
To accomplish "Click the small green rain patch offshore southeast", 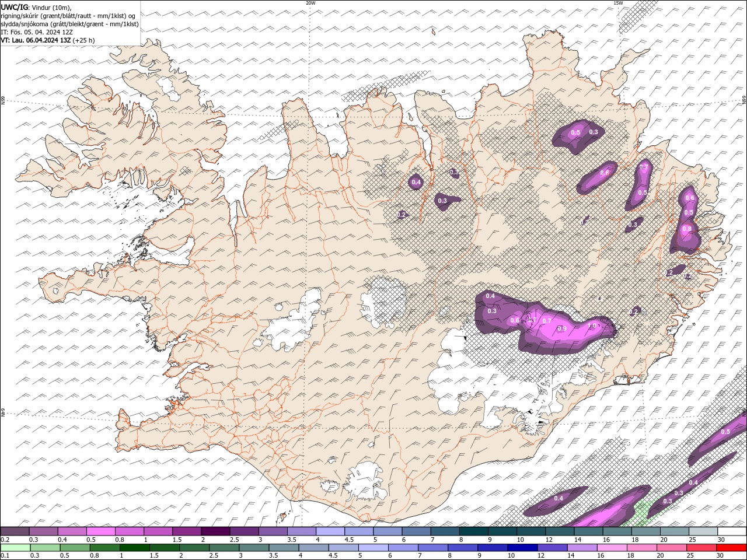I will coord(643,510).
